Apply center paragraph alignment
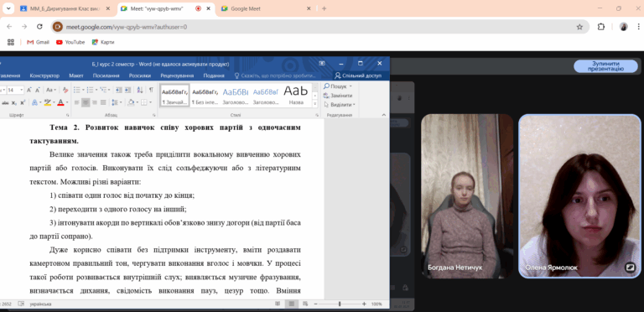Image resolution: width=644 pixels, height=312 pixels. pyautogui.click(x=86, y=102)
